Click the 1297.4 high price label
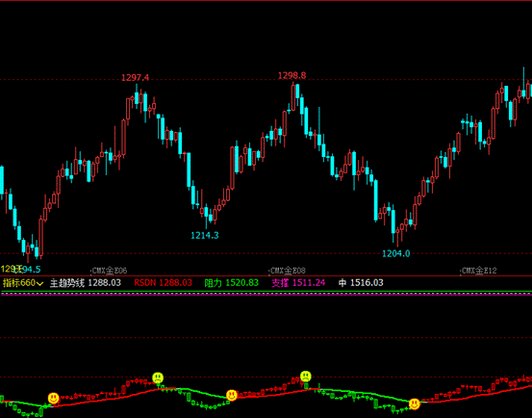Image resolution: width=532 pixels, height=418 pixels. 135,78
